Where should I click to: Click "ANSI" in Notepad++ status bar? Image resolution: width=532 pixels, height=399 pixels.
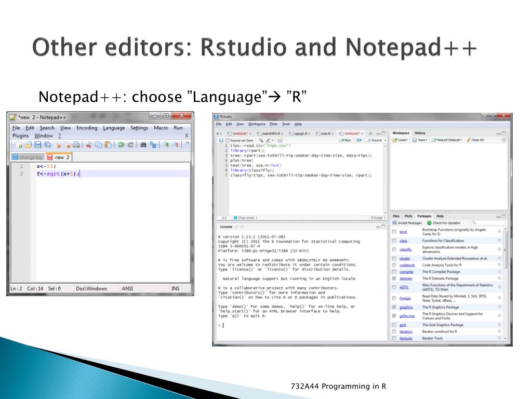coord(127,288)
